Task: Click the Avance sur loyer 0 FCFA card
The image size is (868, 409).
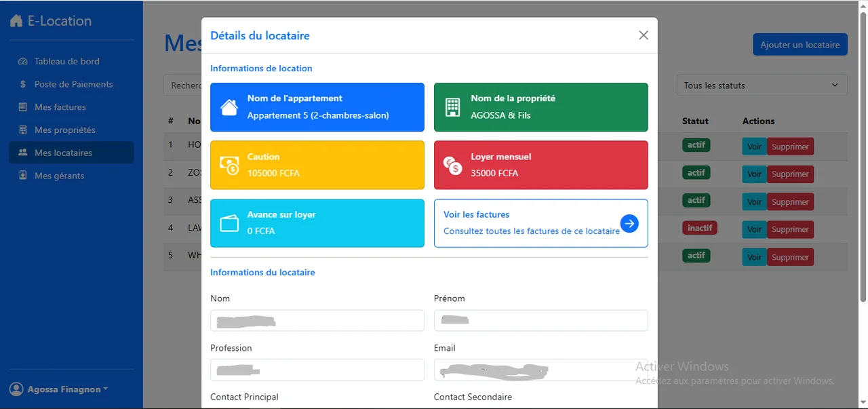Action: coord(317,223)
